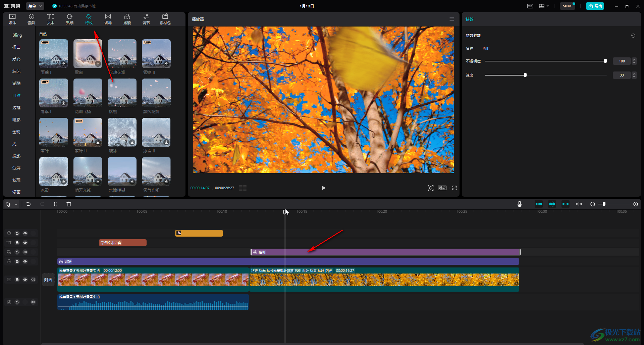This screenshot has width=644, height=345.
Task: Select the 金粉 gold dust effect category
Action: point(16,132)
